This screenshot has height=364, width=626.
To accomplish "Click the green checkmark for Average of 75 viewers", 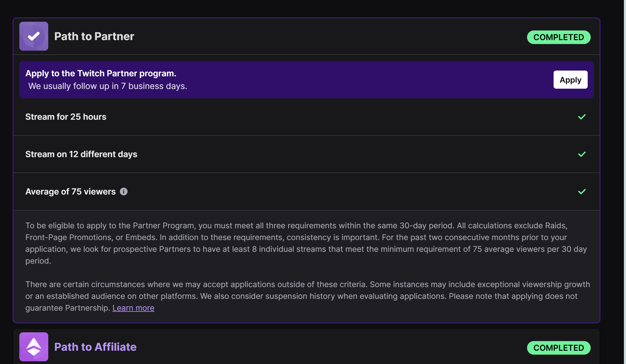I will point(582,191).
